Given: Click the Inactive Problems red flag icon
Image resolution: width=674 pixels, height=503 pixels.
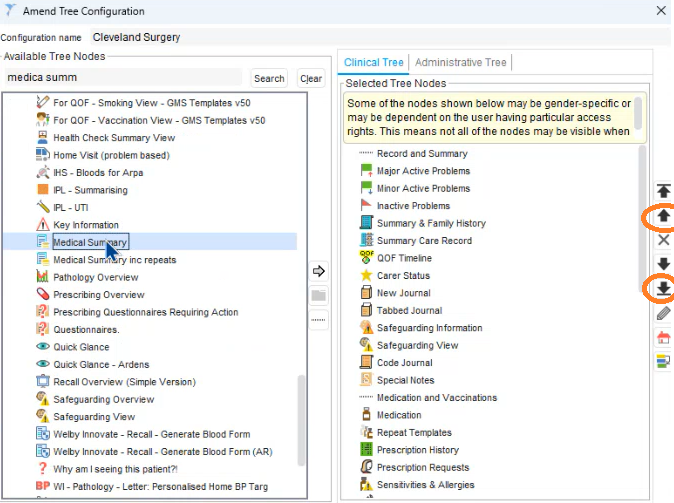Looking at the screenshot, I should (366, 205).
